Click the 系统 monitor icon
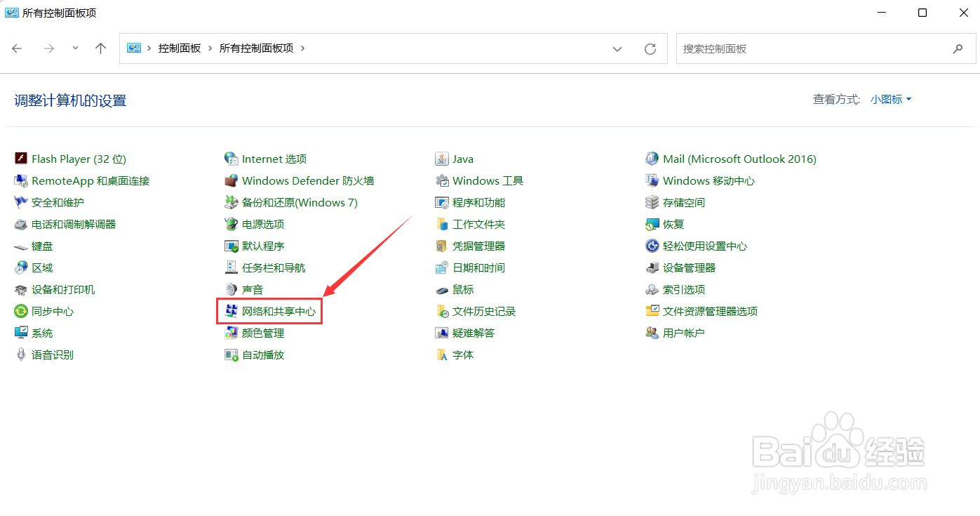 coord(21,333)
